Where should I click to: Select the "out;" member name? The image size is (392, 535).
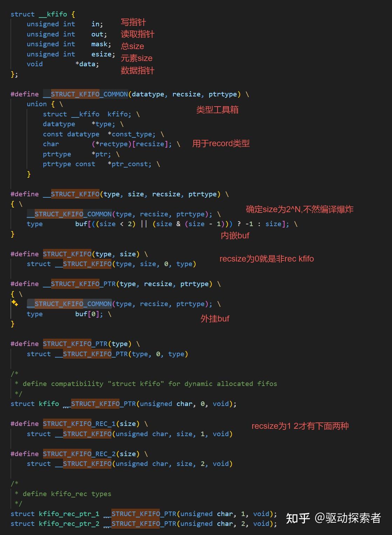coord(99,34)
